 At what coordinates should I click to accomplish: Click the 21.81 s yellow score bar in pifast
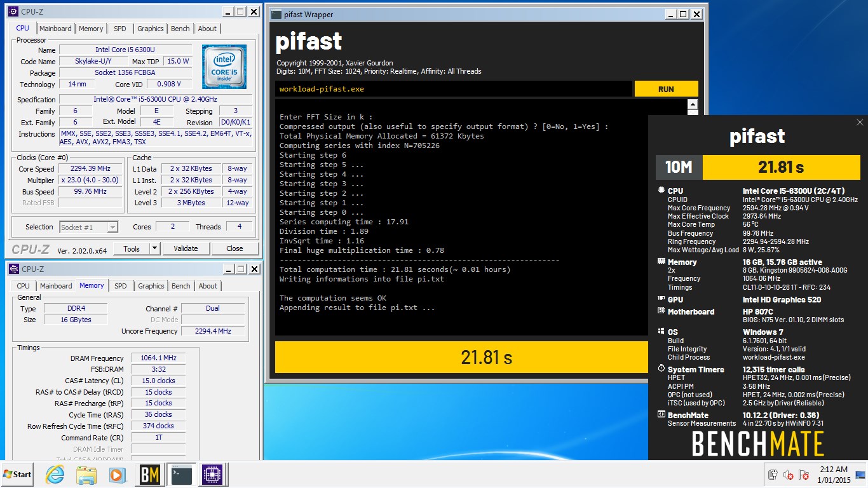tap(487, 357)
